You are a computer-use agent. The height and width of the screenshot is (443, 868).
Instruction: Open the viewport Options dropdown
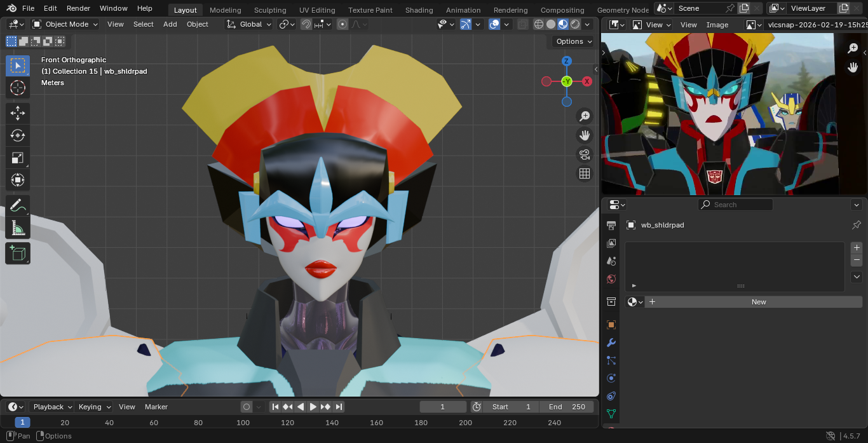coord(573,41)
